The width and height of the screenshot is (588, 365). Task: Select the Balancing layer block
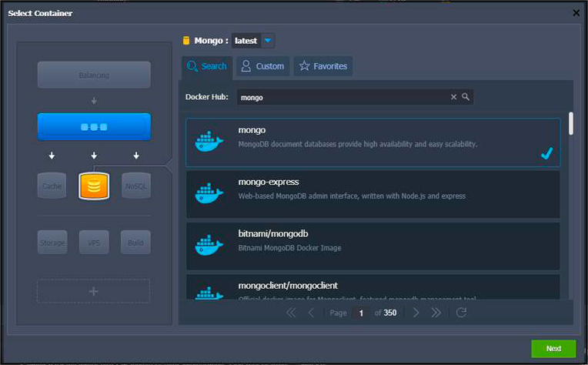[x=94, y=75]
